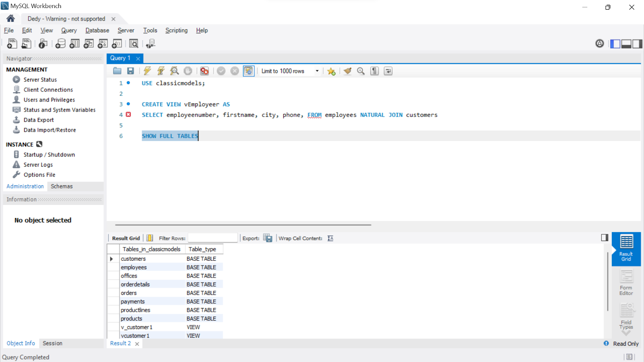Open the Tools menu
The width and height of the screenshot is (644, 362).
150,30
